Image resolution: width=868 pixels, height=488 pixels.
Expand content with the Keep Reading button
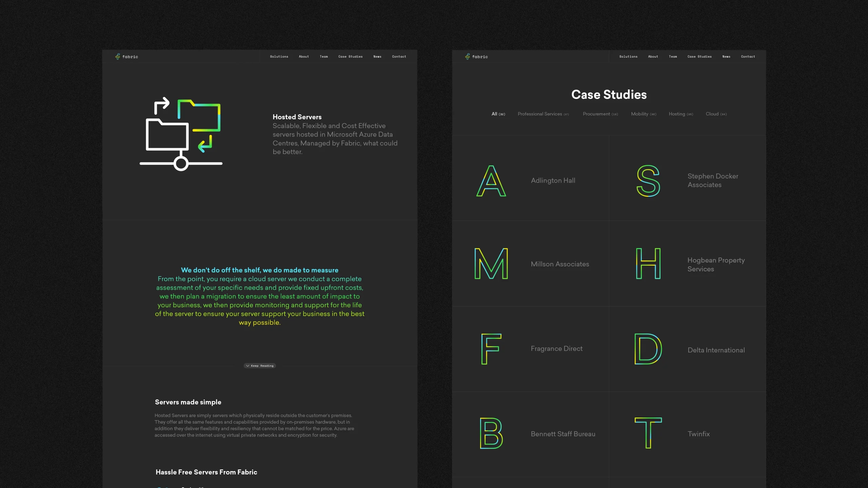tap(260, 366)
